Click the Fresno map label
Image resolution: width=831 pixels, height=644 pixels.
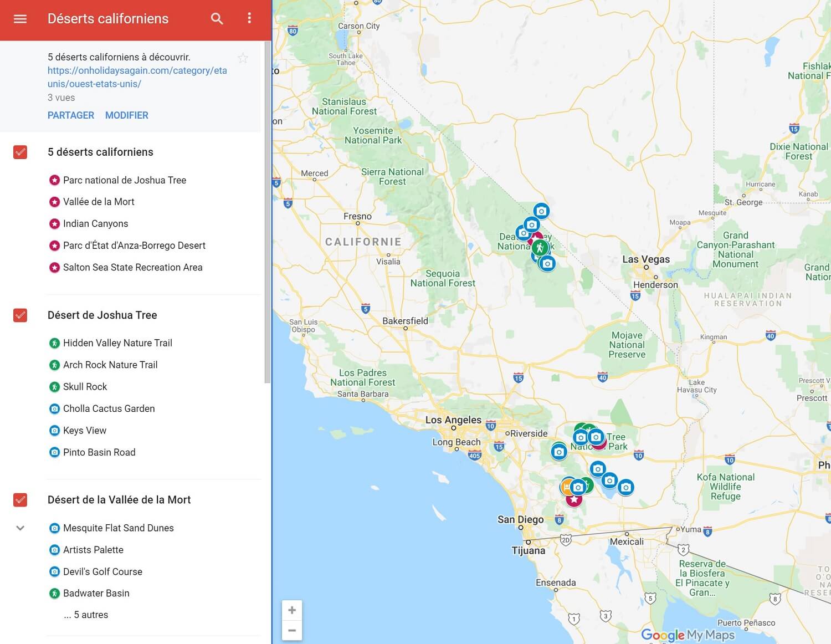(357, 216)
